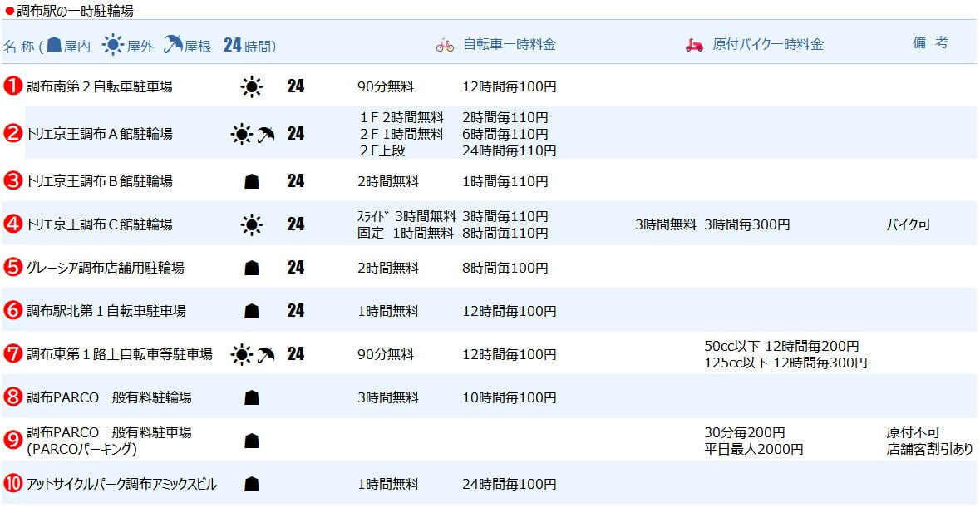This screenshot has width=980, height=508.
Task: Select the name トリエ京王調布A館駐輪場
Action: click(x=100, y=134)
